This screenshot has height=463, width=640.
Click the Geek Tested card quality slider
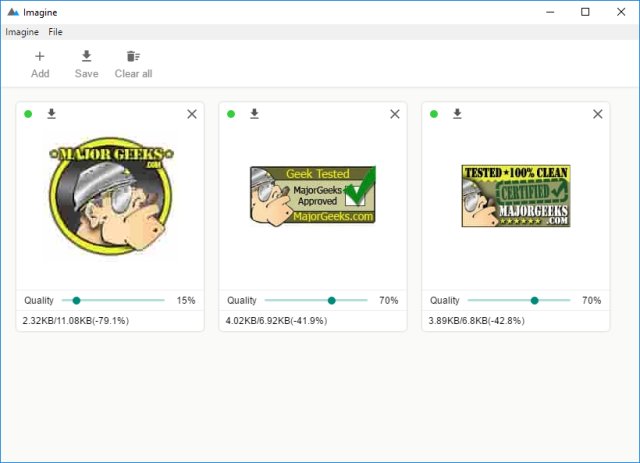tap(316, 301)
